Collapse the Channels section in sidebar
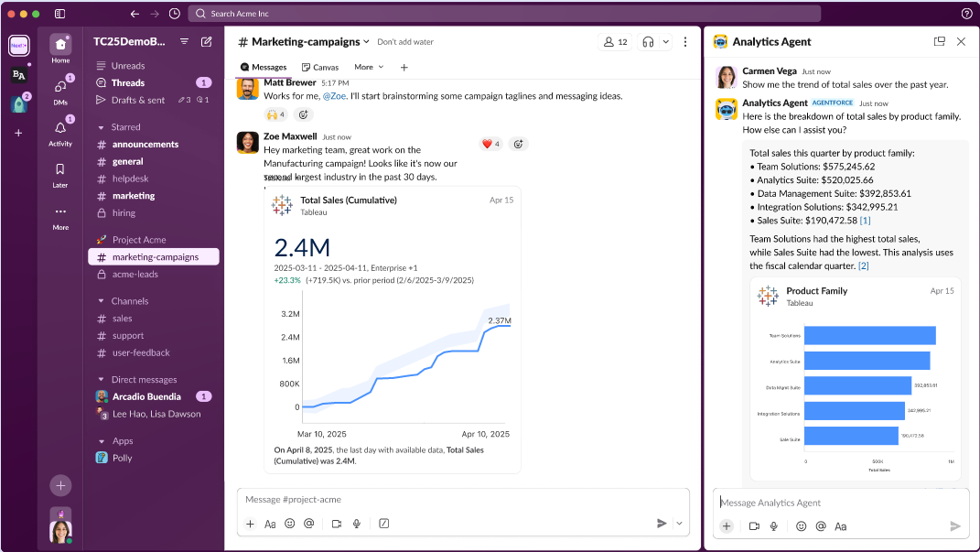Viewport: 980px width, 552px height. coord(101,301)
